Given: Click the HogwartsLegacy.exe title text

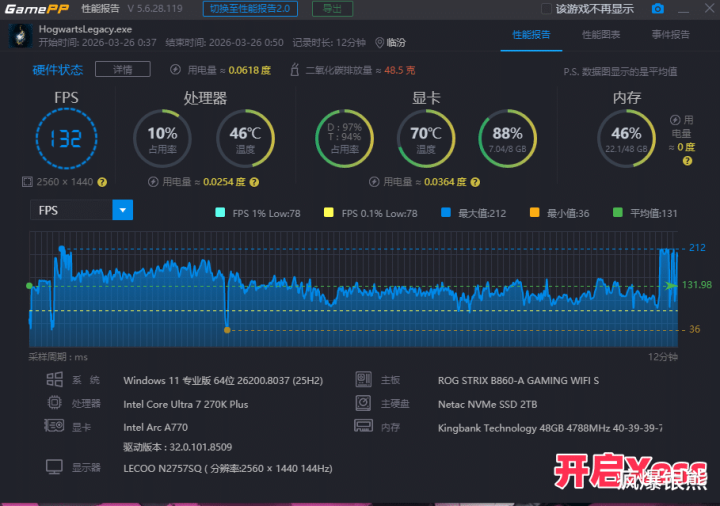Looking at the screenshot, I should point(85,29).
